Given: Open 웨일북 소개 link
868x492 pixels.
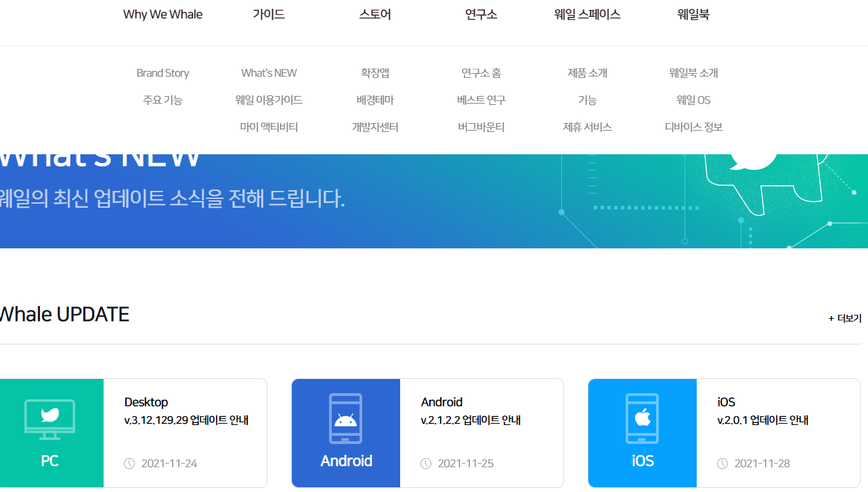Looking at the screenshot, I should coord(693,73).
